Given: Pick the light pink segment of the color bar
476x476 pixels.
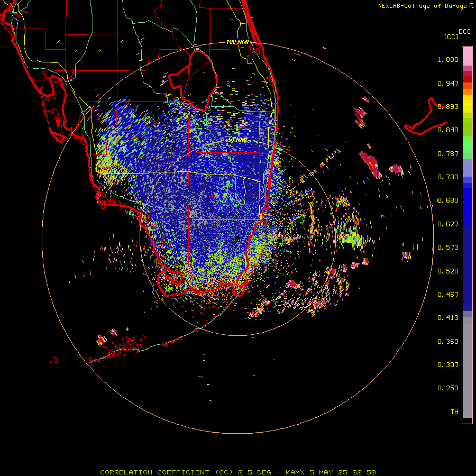Looking at the screenshot, I should (x=467, y=57).
